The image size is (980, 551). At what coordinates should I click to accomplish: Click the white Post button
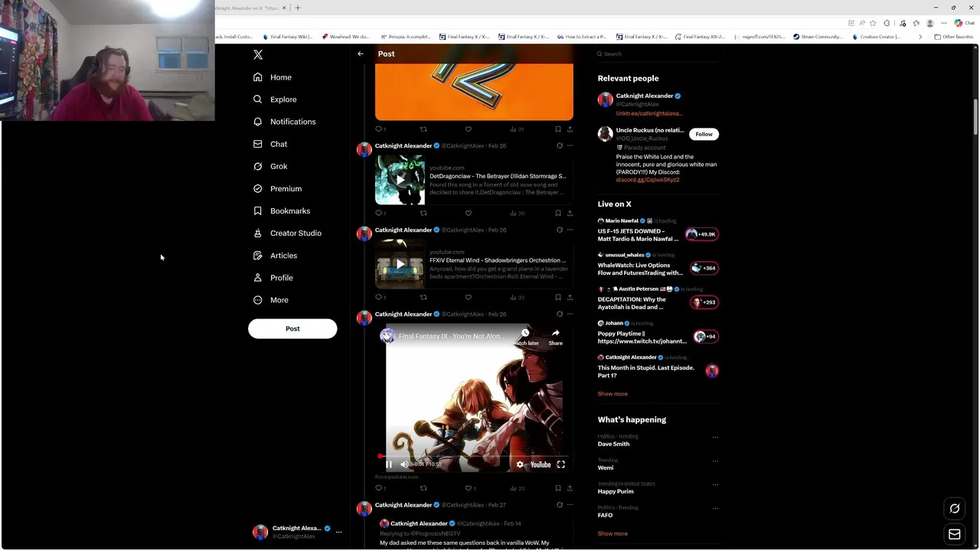(292, 328)
